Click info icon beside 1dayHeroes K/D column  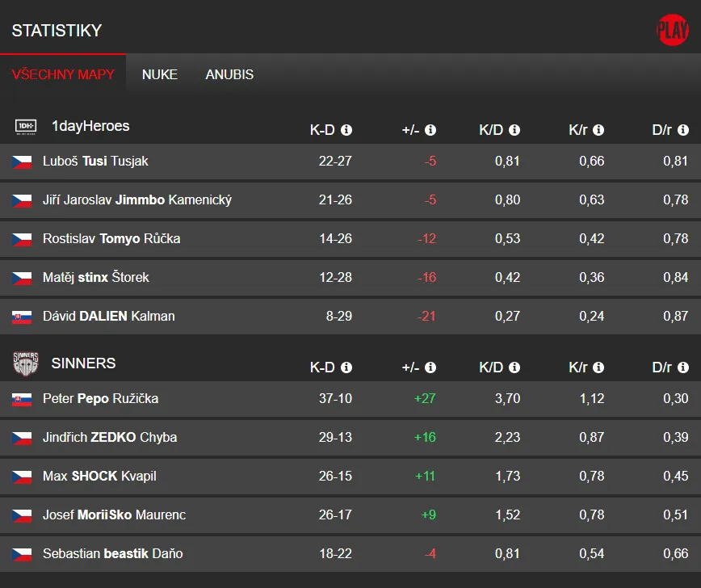click(514, 130)
